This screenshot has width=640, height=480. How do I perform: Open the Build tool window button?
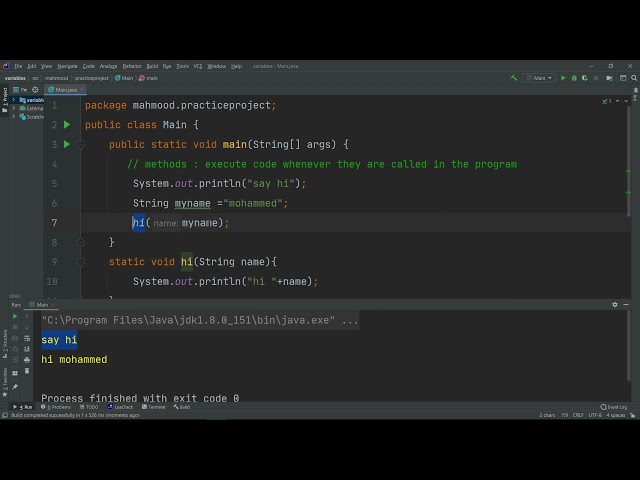pyautogui.click(x=182, y=407)
